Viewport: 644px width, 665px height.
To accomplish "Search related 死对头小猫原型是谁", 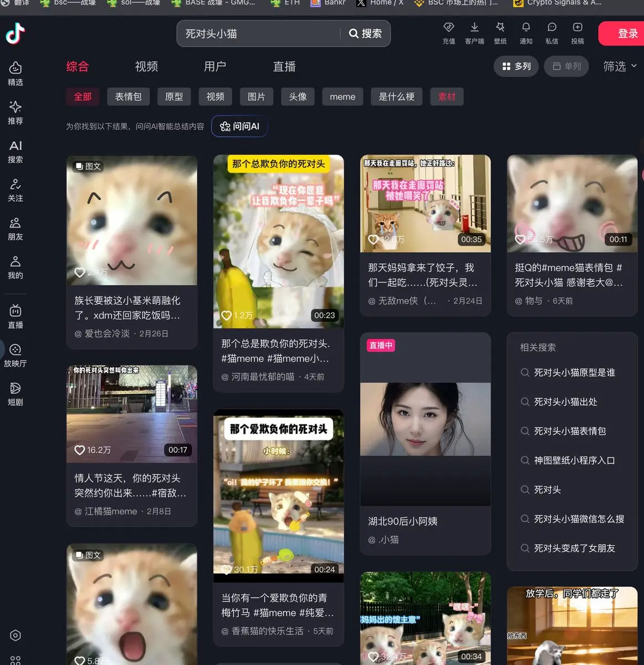I will click(574, 372).
